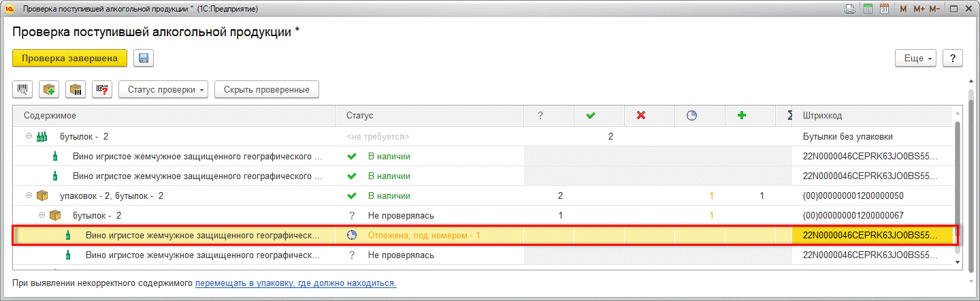The image size is (980, 301).
Task: Click the barcode search magnifier icon
Action: coord(23,89)
